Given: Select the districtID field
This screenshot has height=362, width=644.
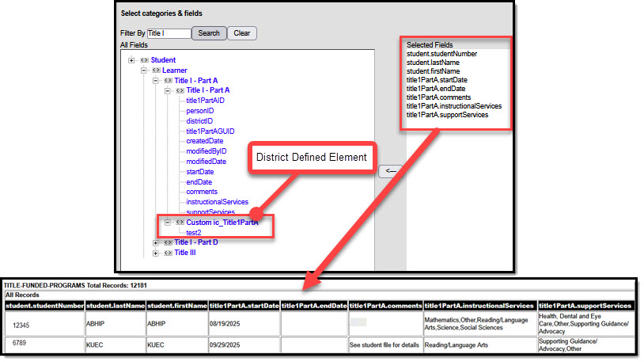Looking at the screenshot, I should click(199, 121).
